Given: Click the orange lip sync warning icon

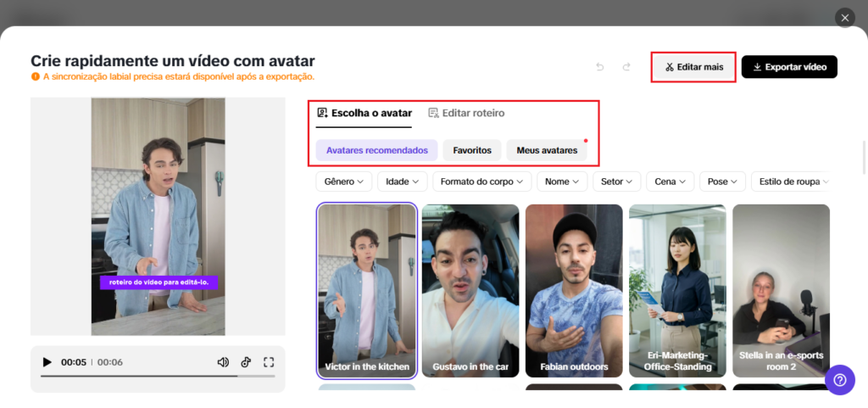Looking at the screenshot, I should [x=36, y=76].
